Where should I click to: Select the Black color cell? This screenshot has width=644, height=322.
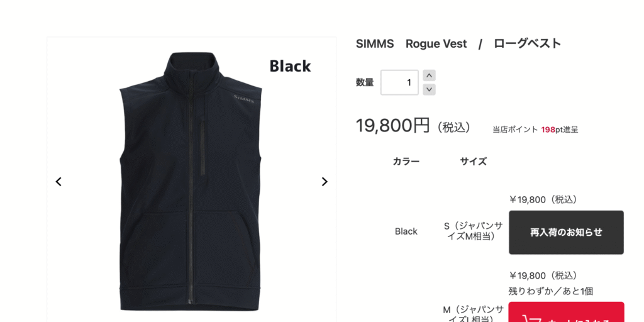click(x=406, y=231)
